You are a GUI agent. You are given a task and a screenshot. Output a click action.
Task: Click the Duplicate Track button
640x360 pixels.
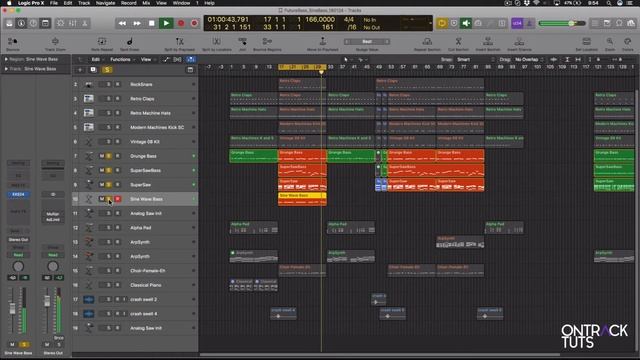coord(93,70)
